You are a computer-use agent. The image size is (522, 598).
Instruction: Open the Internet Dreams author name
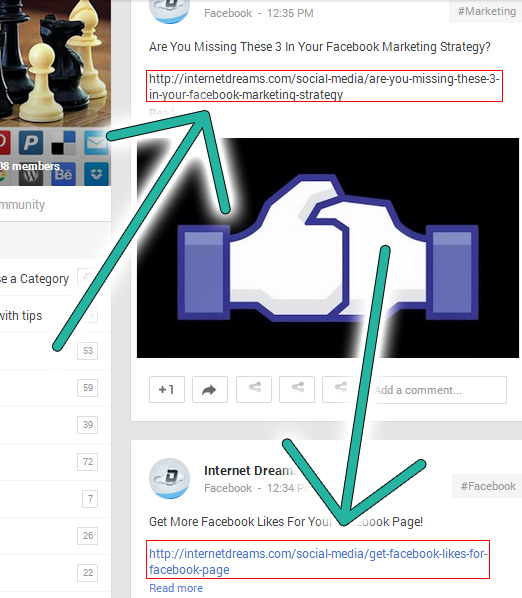tap(250, 471)
